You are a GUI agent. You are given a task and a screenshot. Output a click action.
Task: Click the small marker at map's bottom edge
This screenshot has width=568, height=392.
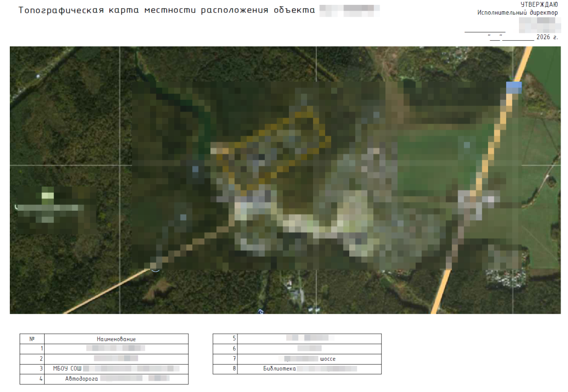[260, 311]
